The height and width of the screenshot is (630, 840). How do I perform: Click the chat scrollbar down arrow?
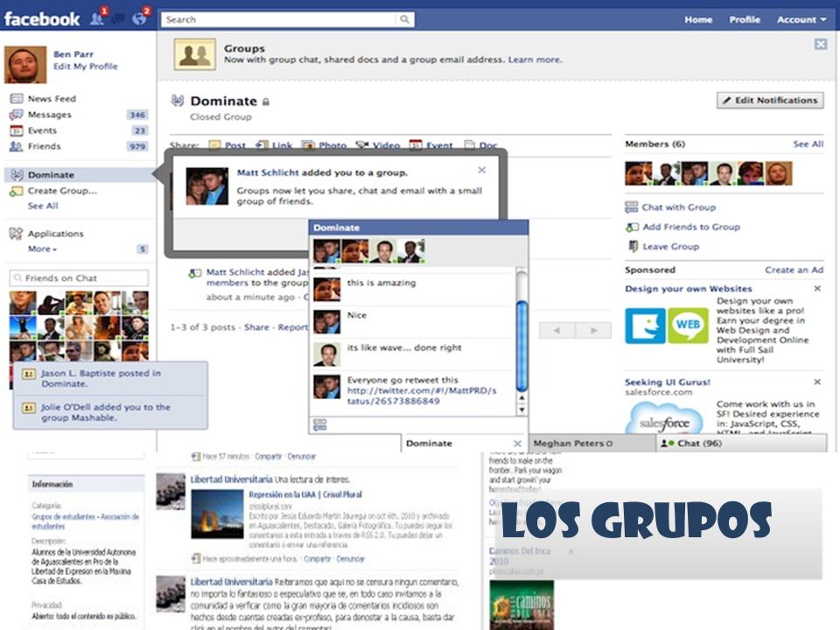pos(521,410)
